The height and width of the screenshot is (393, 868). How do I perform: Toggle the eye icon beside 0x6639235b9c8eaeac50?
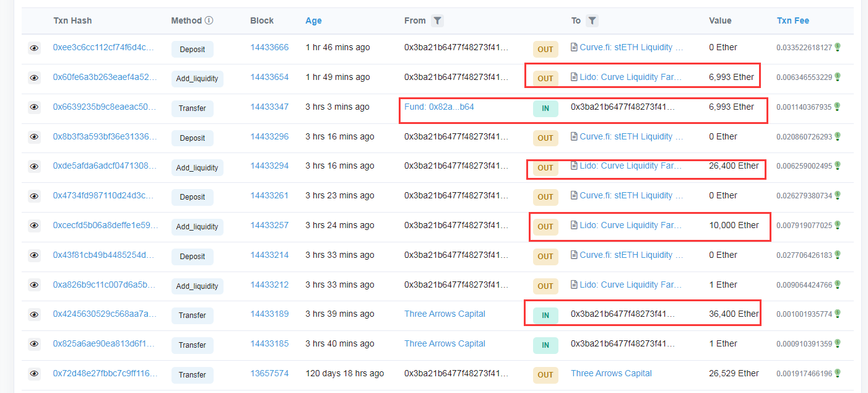coord(34,107)
